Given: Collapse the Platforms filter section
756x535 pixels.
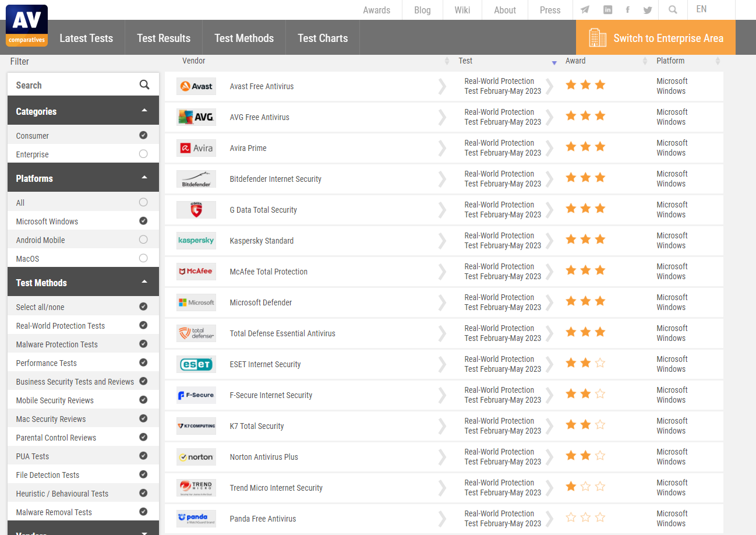Looking at the screenshot, I should (83, 178).
